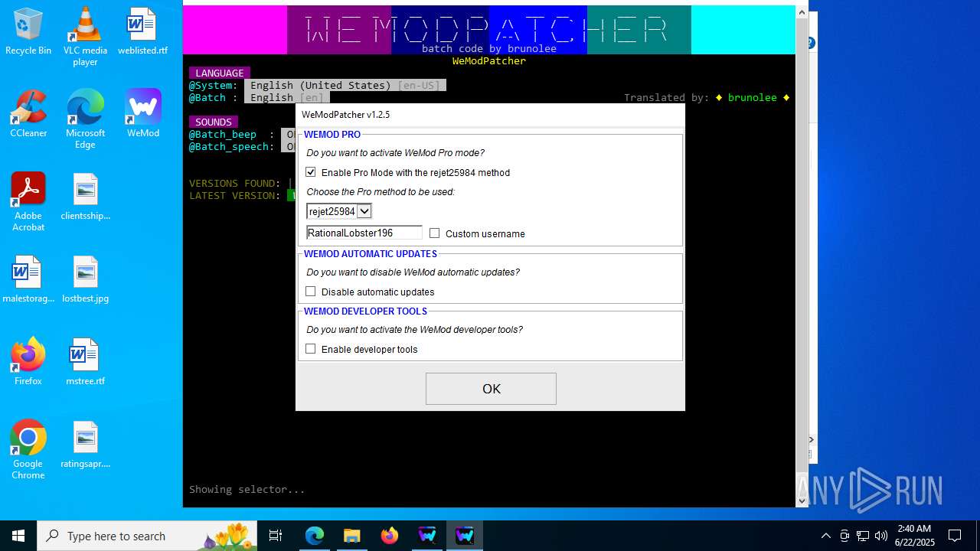This screenshot has height=551, width=980.
Task: Click 'English (United States)' system language text
Action: (x=321, y=86)
